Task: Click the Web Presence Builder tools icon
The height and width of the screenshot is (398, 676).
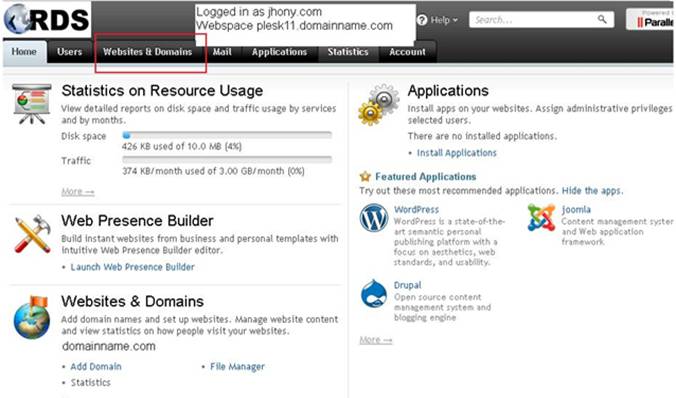Action: [32, 234]
